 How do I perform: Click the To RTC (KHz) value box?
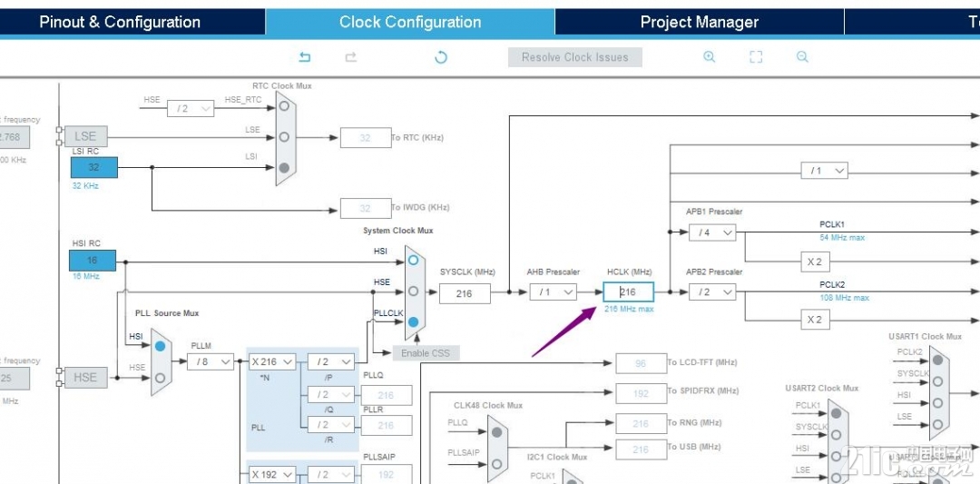[x=366, y=137]
